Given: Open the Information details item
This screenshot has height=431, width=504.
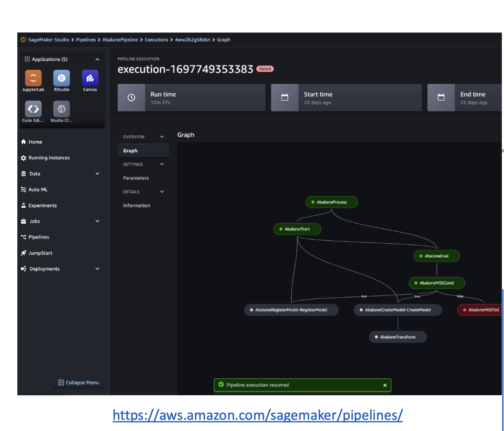Looking at the screenshot, I should tap(137, 205).
